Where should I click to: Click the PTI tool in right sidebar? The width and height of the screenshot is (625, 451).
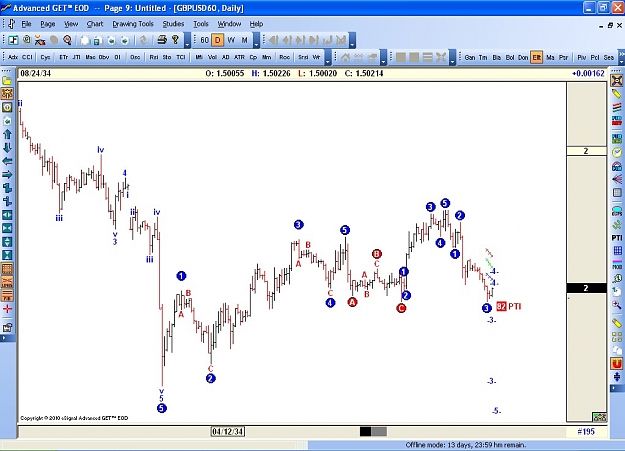coord(617,238)
